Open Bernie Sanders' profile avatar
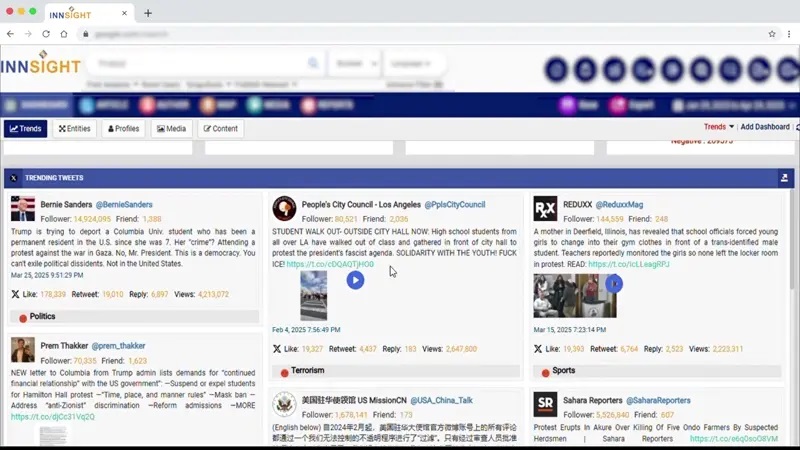Viewport: 800px width, 450px height. click(23, 209)
